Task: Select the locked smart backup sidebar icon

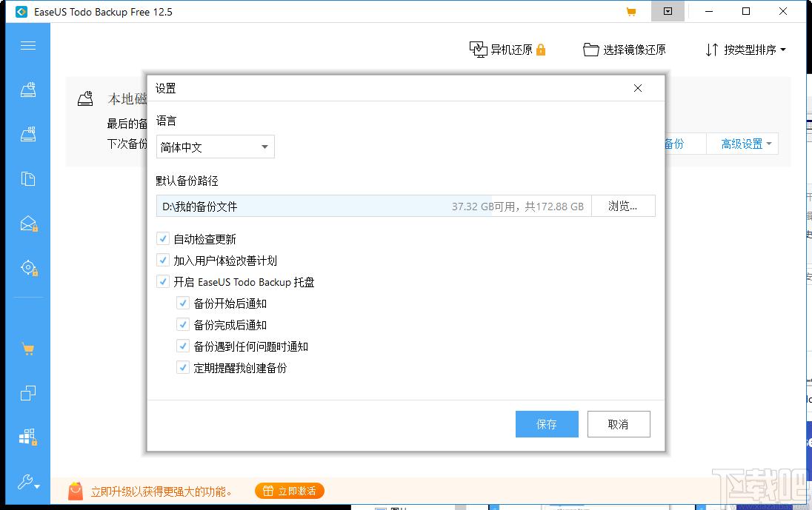Action: (28, 268)
